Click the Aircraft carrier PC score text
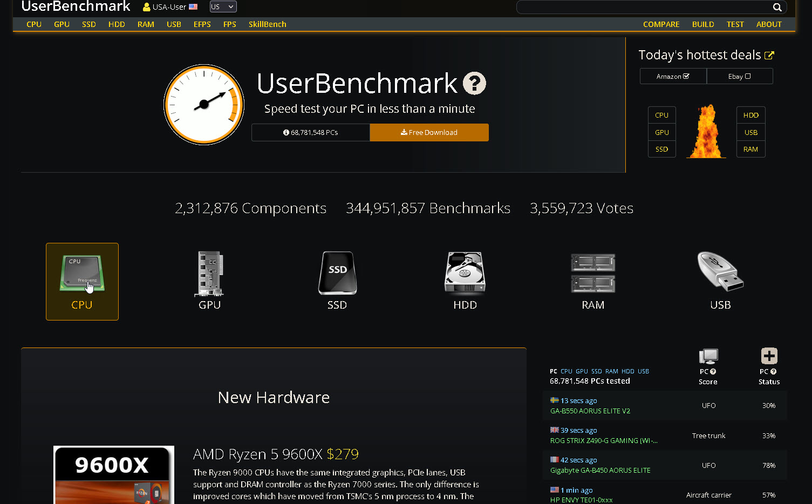812x504 pixels. (x=709, y=495)
